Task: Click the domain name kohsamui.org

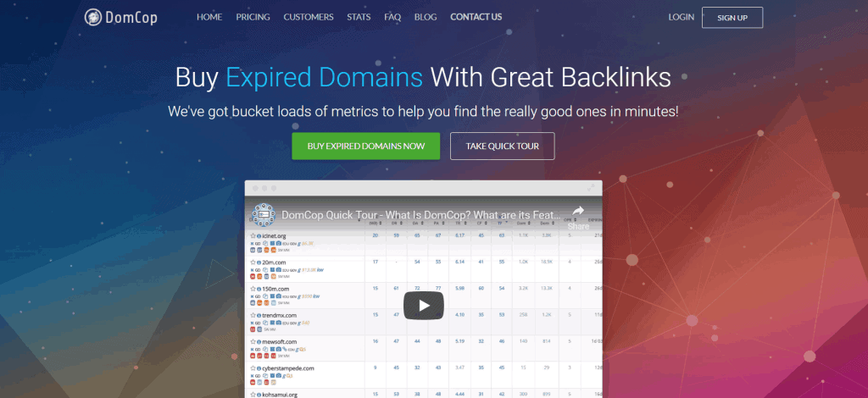Action: coord(280,395)
